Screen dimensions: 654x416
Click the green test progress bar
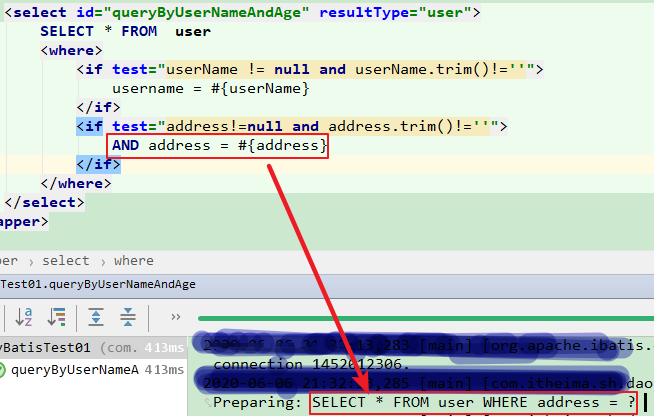[420, 319]
